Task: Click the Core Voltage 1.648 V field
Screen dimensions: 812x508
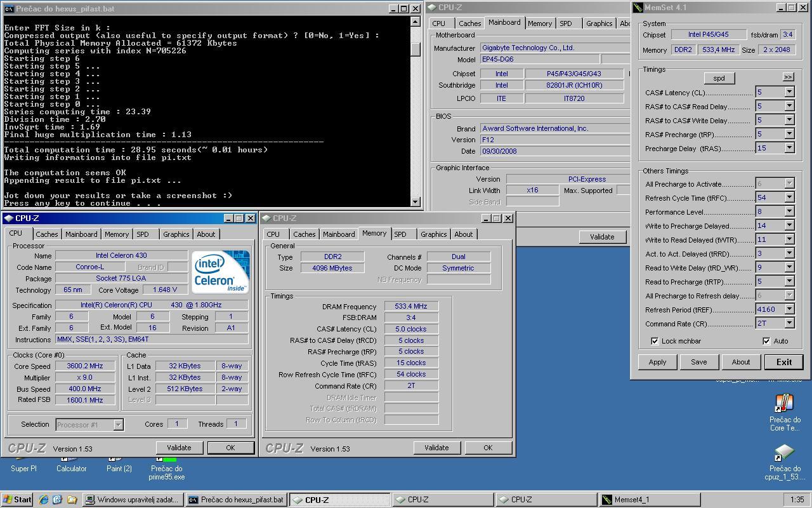Action: point(165,290)
